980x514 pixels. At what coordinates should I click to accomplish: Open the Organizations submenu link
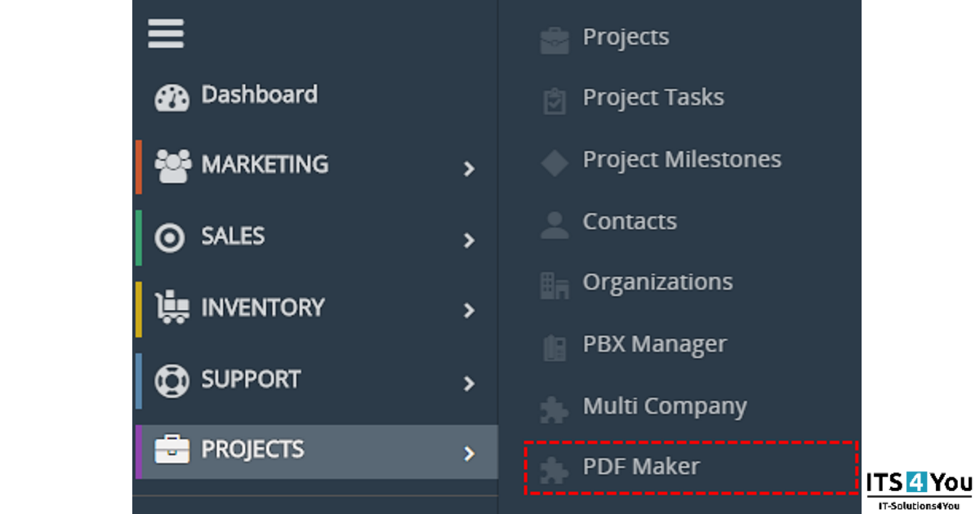pyautogui.click(x=657, y=282)
